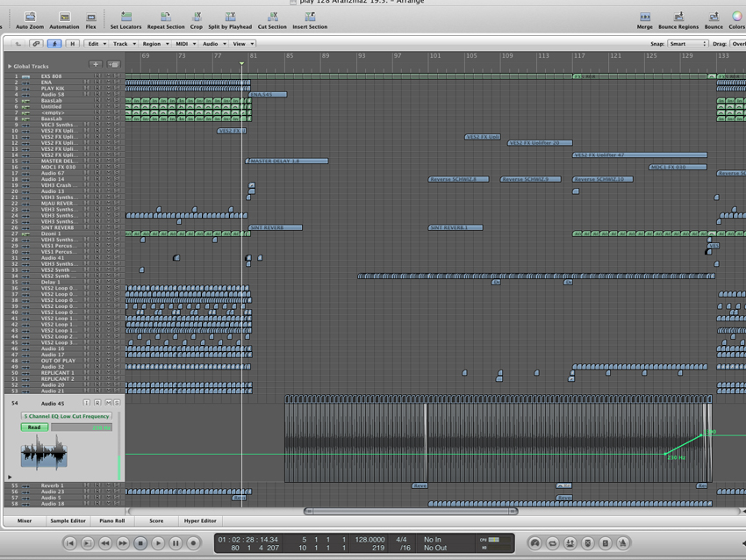Screen dimensions: 746x560
Task: Click the Crop toolbar icon
Action: click(197, 17)
